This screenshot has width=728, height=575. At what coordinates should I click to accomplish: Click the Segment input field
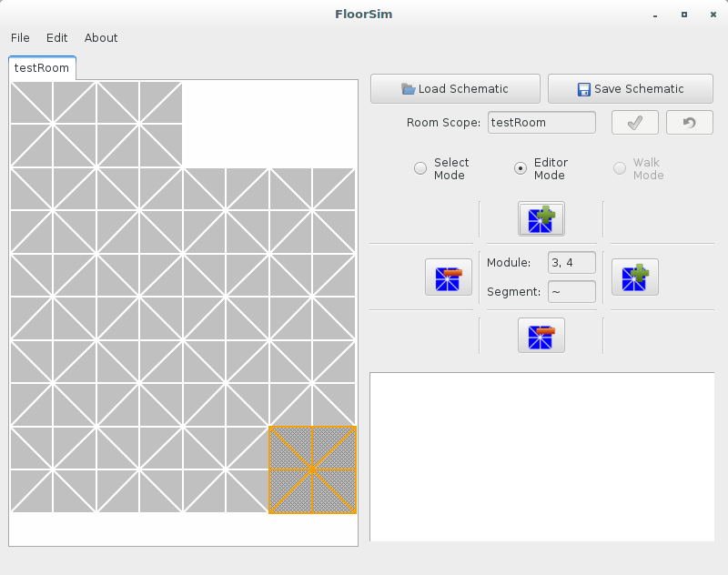tap(571, 292)
